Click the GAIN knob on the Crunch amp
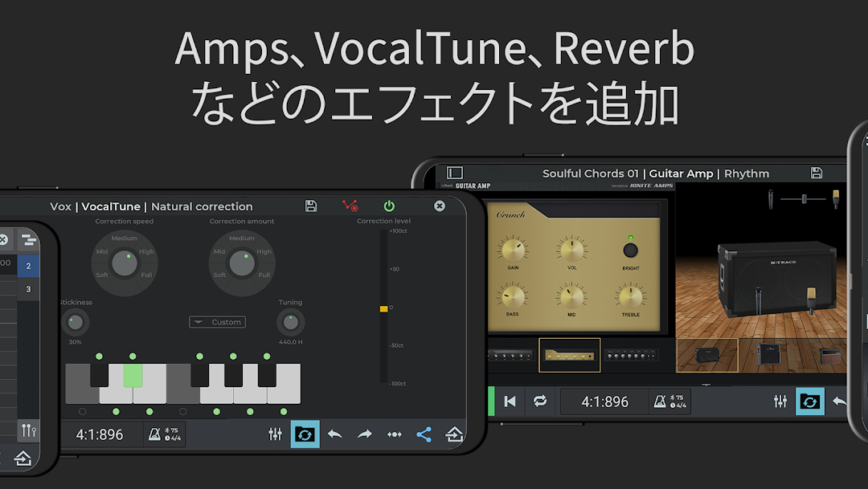The height and width of the screenshot is (489, 868). [512, 250]
